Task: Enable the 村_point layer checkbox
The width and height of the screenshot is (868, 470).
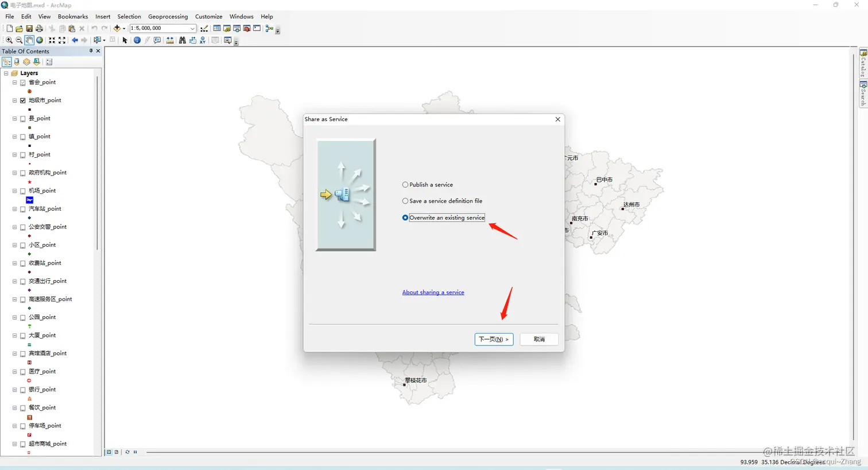Action: coord(23,155)
